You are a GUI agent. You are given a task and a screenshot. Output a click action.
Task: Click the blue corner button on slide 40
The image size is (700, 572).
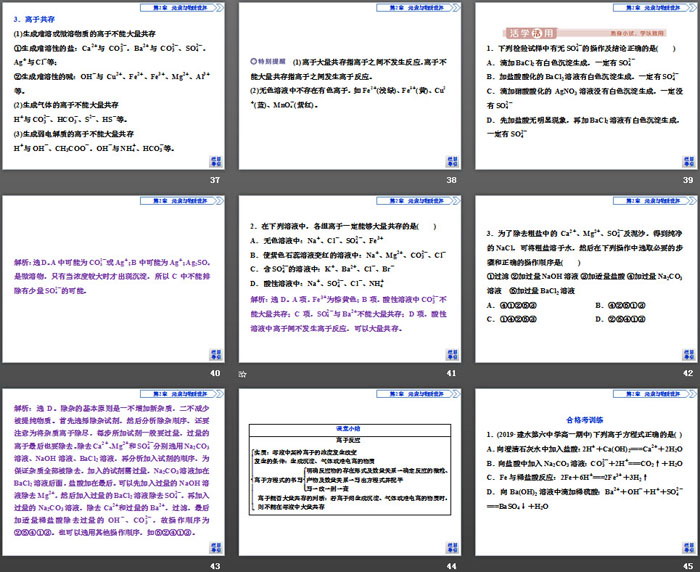pyautogui.click(x=216, y=354)
